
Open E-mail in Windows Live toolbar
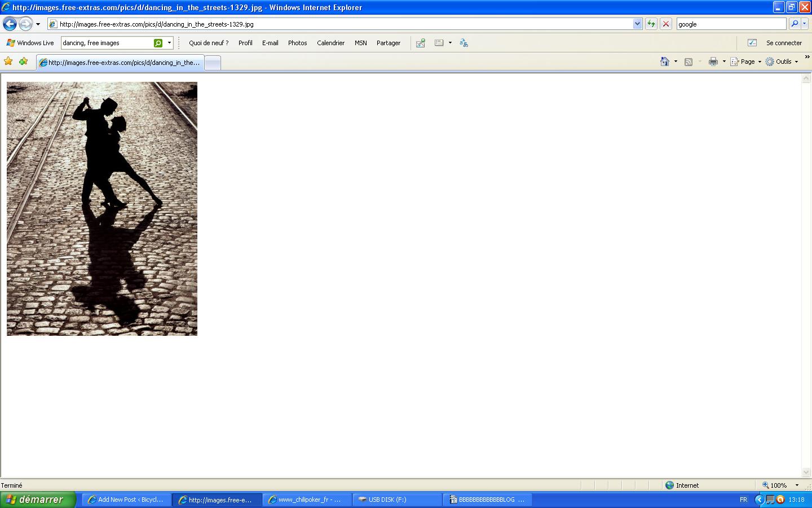coord(270,43)
